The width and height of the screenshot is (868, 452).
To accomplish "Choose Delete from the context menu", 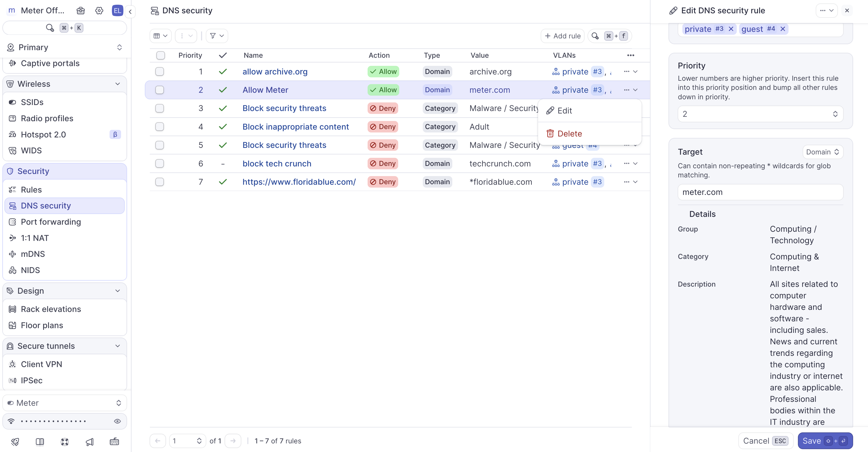I will (x=569, y=134).
